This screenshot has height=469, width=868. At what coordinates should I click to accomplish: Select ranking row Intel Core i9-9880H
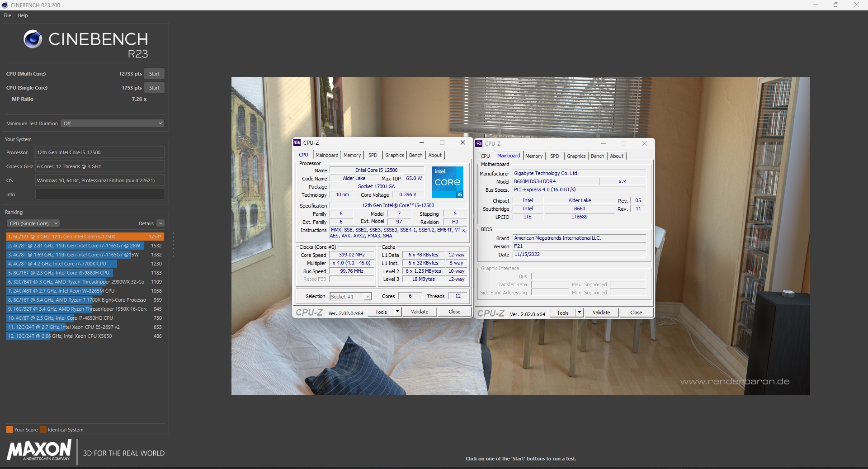(x=85, y=273)
